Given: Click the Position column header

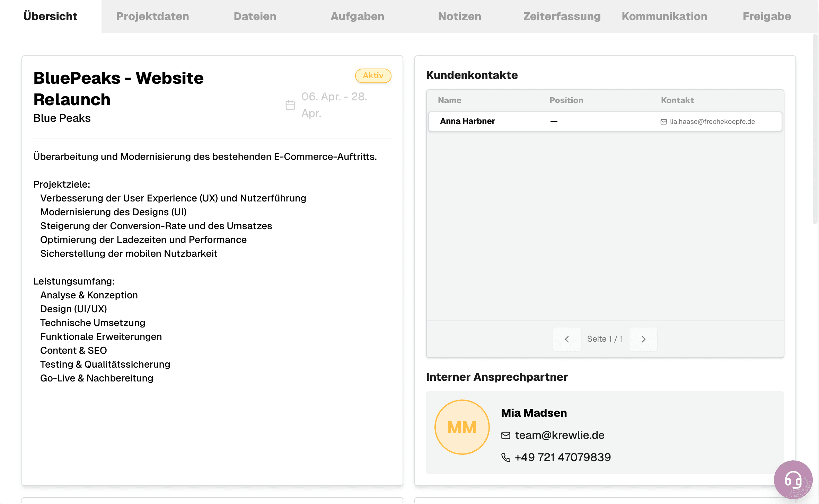Looking at the screenshot, I should 566,100.
